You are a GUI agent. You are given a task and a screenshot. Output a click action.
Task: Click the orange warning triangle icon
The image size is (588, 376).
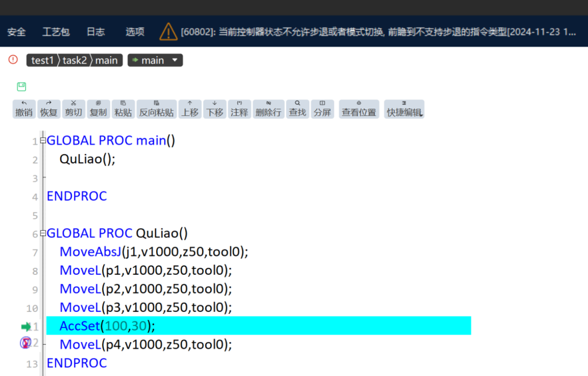[168, 32]
